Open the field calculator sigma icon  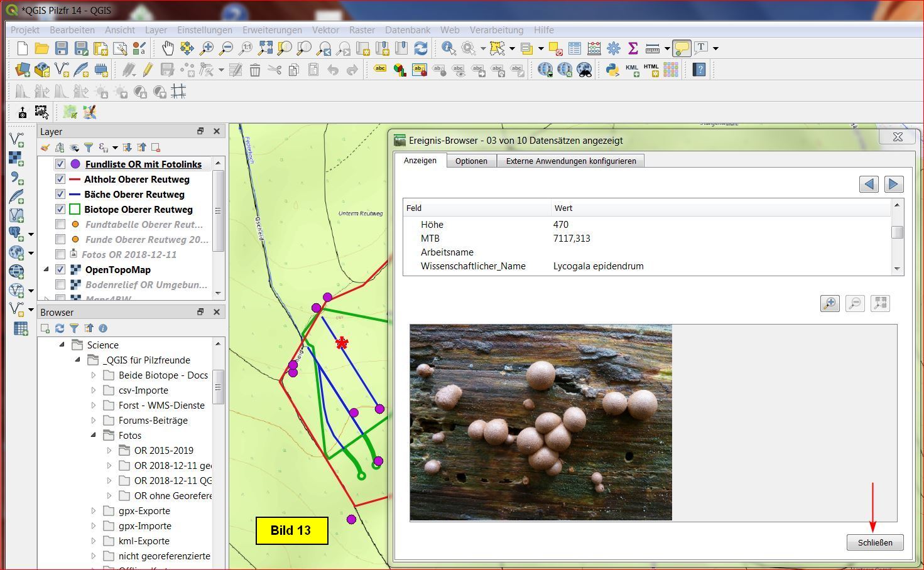(x=633, y=48)
